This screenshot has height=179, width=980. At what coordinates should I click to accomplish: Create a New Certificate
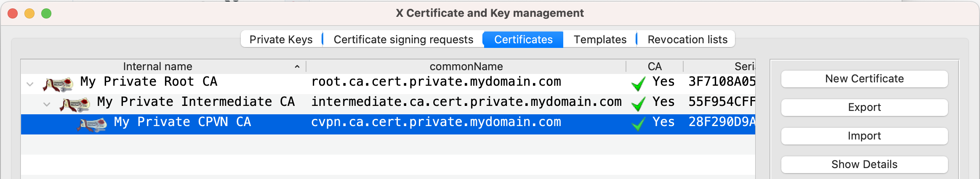(x=864, y=79)
